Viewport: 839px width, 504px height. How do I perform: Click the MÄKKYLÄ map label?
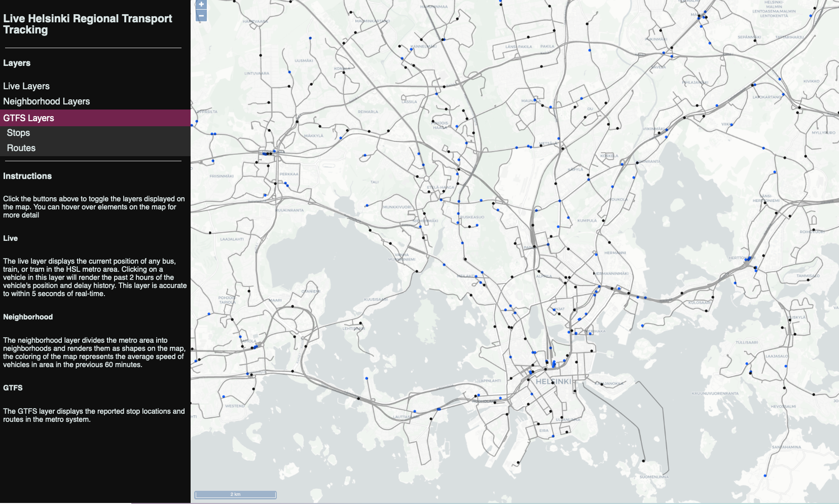pos(314,135)
